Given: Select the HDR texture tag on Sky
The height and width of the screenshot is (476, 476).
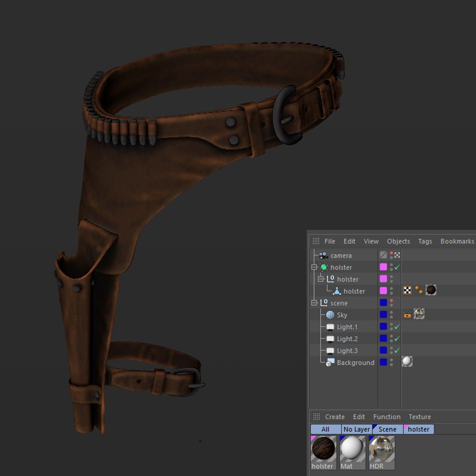Looking at the screenshot, I should coord(419,314).
